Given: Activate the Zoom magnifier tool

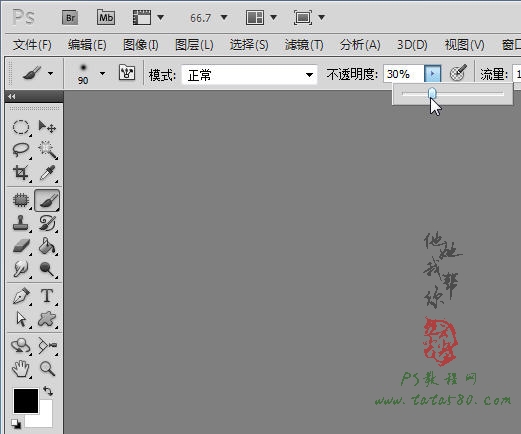Looking at the screenshot, I should tap(47, 369).
